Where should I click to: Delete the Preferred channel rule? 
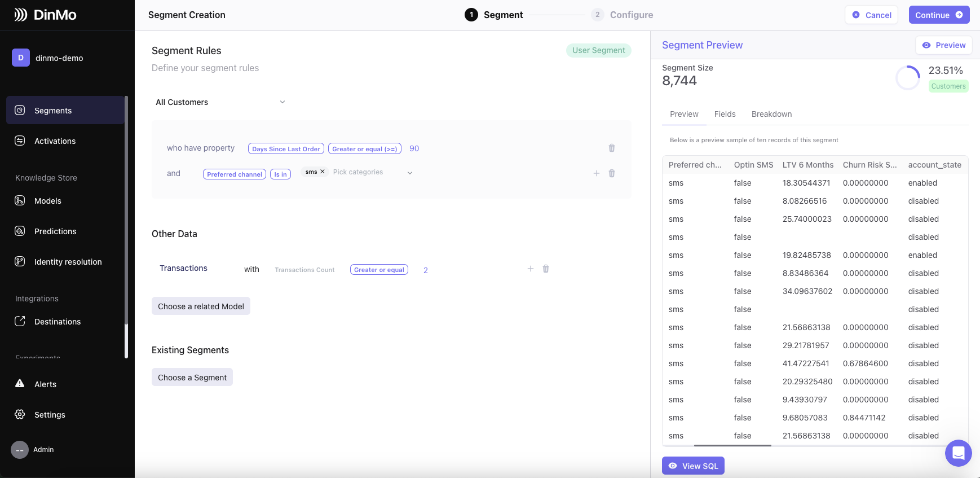click(x=612, y=173)
